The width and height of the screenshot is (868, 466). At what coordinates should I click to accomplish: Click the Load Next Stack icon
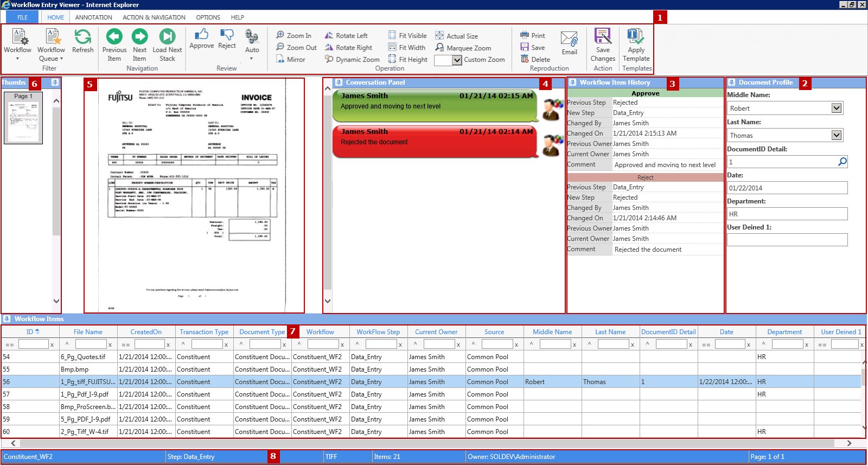(167, 37)
